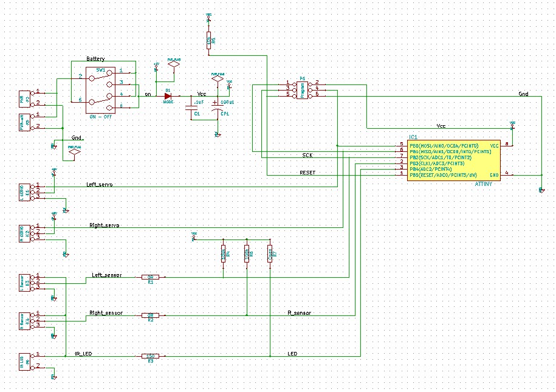This screenshot has height=392, width=556.
Task: Select the RESET net label near IC1
Action: pos(307,172)
